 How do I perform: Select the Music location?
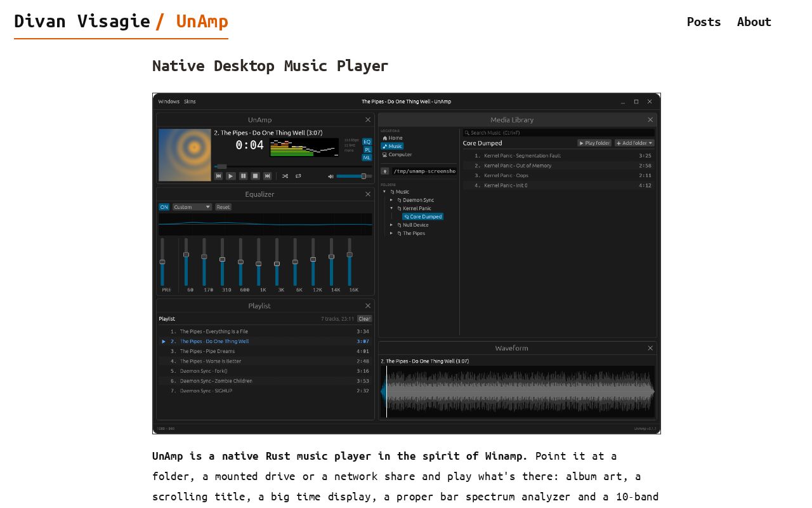click(392, 146)
